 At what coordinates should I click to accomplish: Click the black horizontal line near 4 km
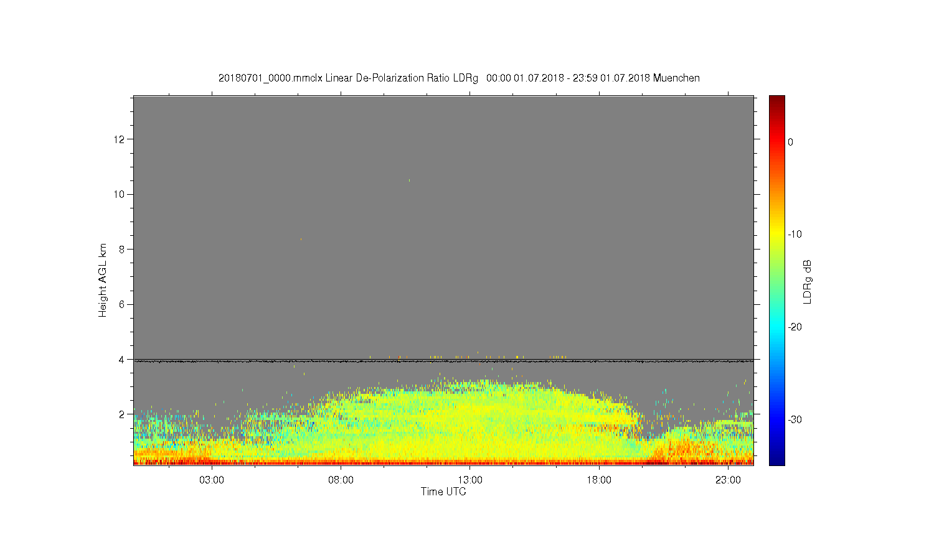coord(443,360)
